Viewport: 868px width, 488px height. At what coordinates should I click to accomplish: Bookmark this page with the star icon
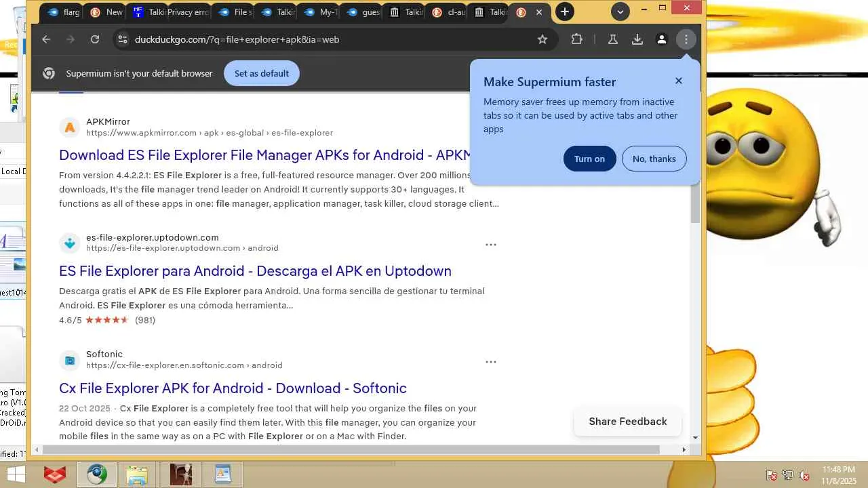542,39
